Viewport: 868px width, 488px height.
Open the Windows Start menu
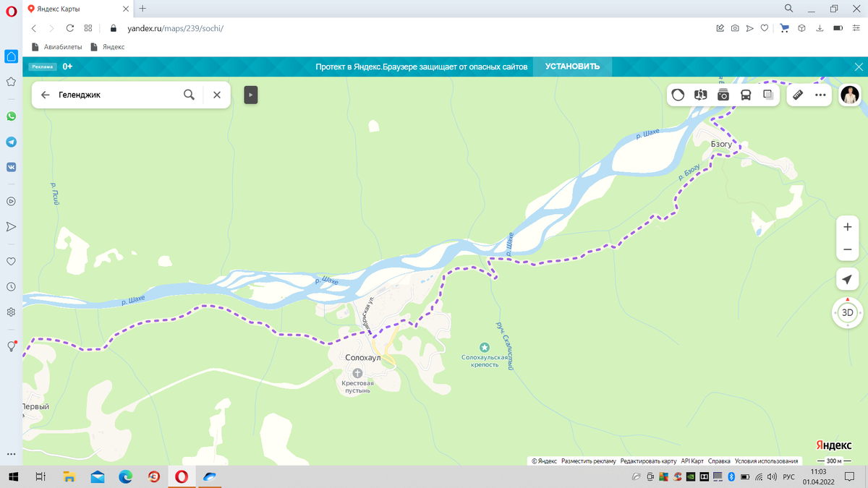coord(13,477)
